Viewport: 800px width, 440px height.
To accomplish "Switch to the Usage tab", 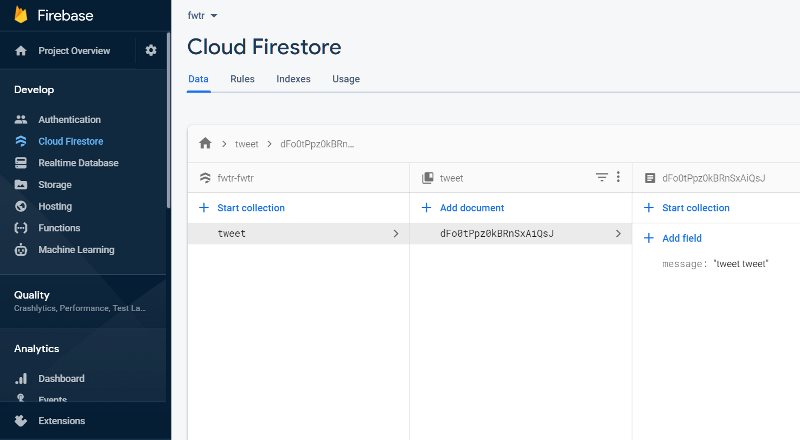I will (x=346, y=79).
